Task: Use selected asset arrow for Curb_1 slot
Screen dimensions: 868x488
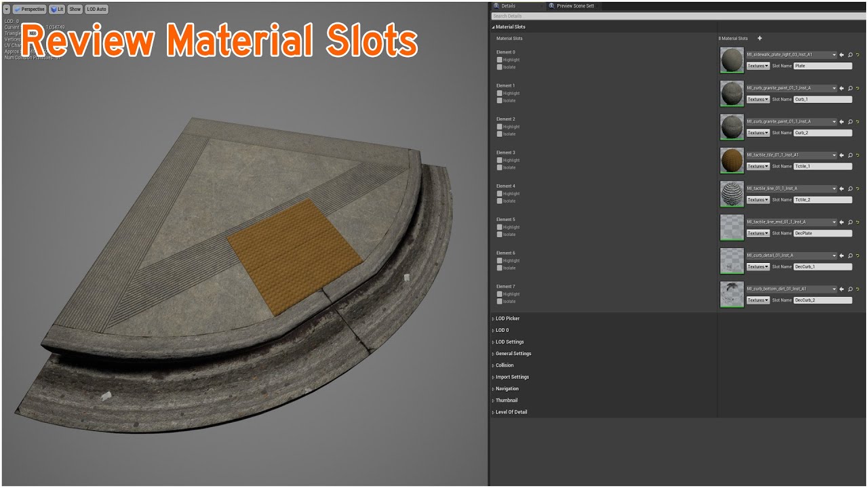Action: [x=842, y=88]
